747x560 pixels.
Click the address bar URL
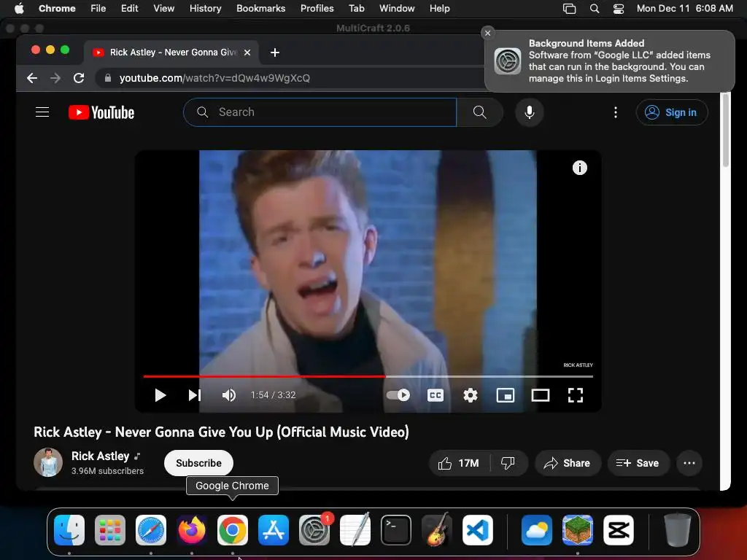214,78
